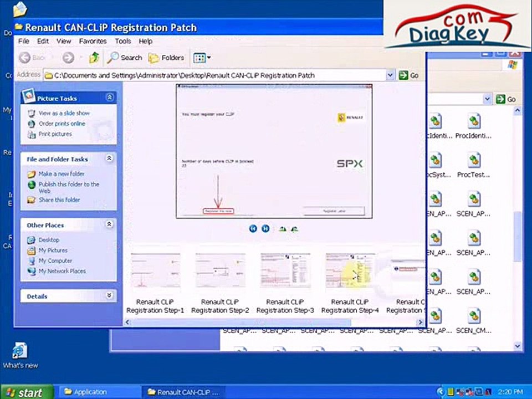Click View as a slide show
The height and width of the screenshot is (399, 532).
[x=64, y=113]
